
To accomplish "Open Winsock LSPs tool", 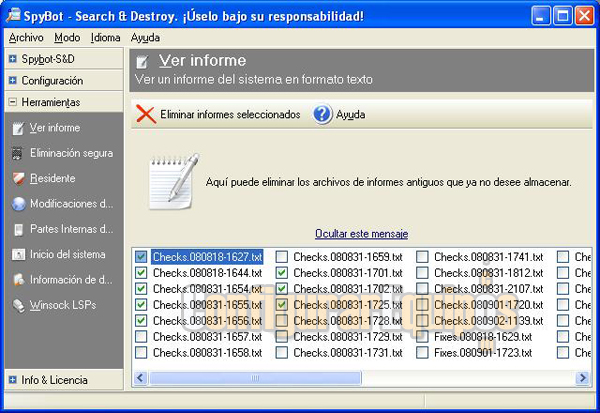I will tap(63, 305).
